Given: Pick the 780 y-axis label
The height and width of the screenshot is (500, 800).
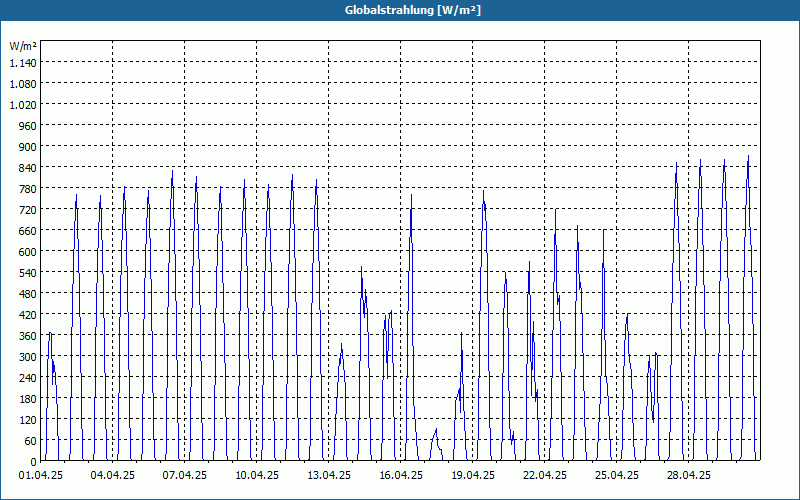Looking at the screenshot, I should (28, 189).
